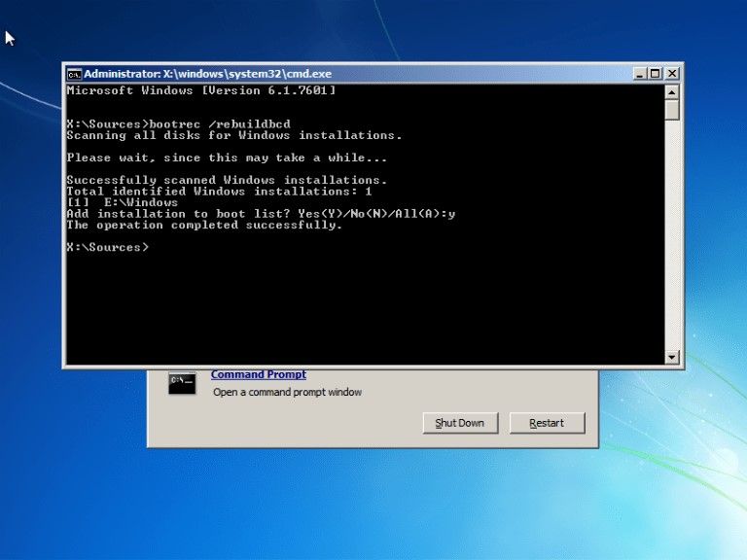The image size is (747, 560).
Task: Click the cmd.exe window title text
Action: (208, 74)
